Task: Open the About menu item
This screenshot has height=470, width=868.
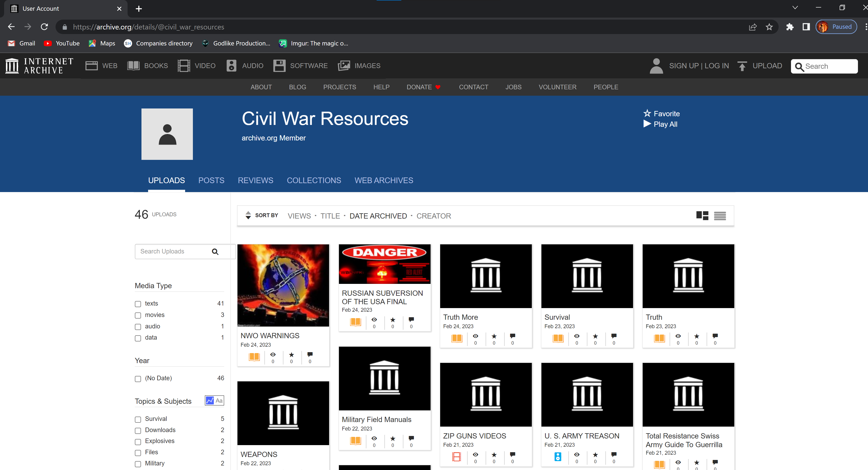Action: point(261,87)
